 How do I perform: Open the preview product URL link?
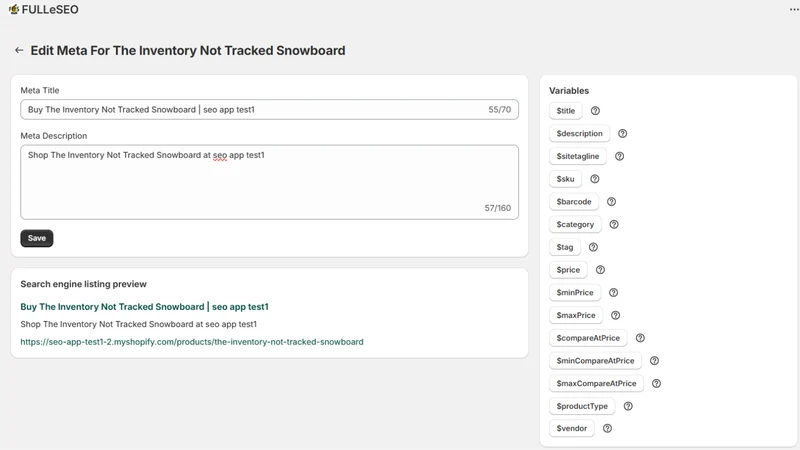tap(192, 342)
